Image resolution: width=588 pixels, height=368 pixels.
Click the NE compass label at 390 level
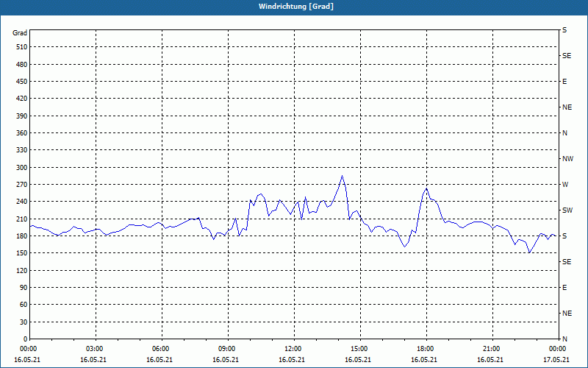click(x=567, y=107)
